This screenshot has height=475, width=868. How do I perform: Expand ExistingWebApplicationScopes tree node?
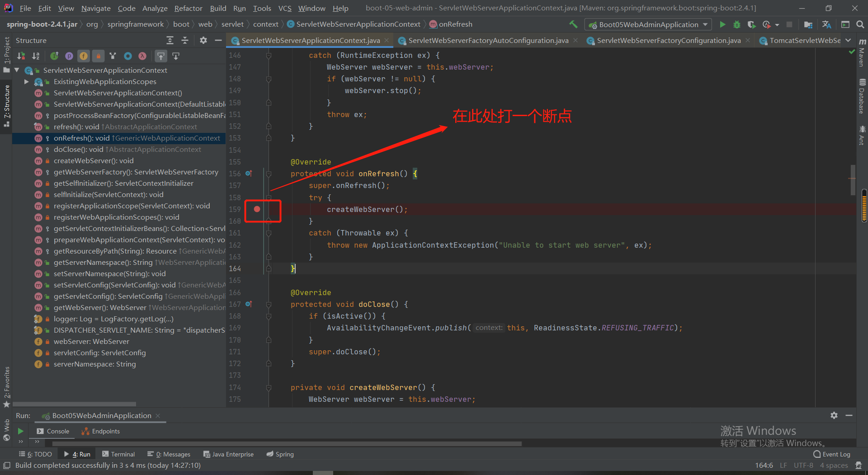point(27,81)
